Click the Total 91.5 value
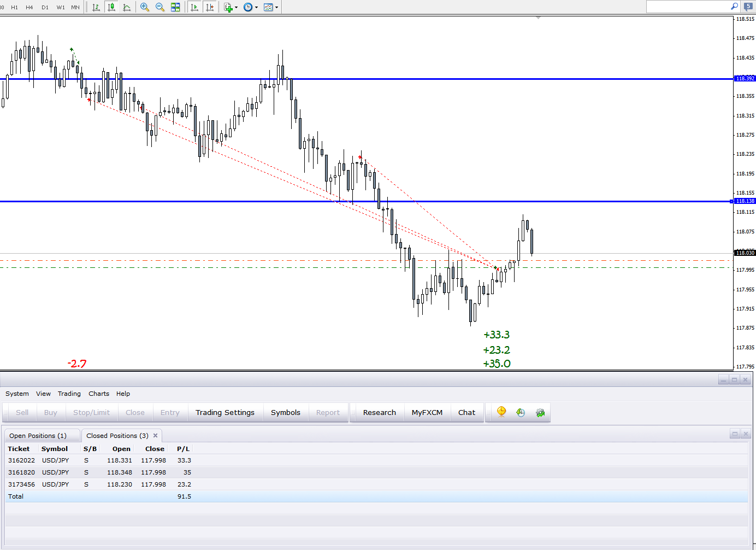This screenshot has height=550, width=756. coord(184,496)
